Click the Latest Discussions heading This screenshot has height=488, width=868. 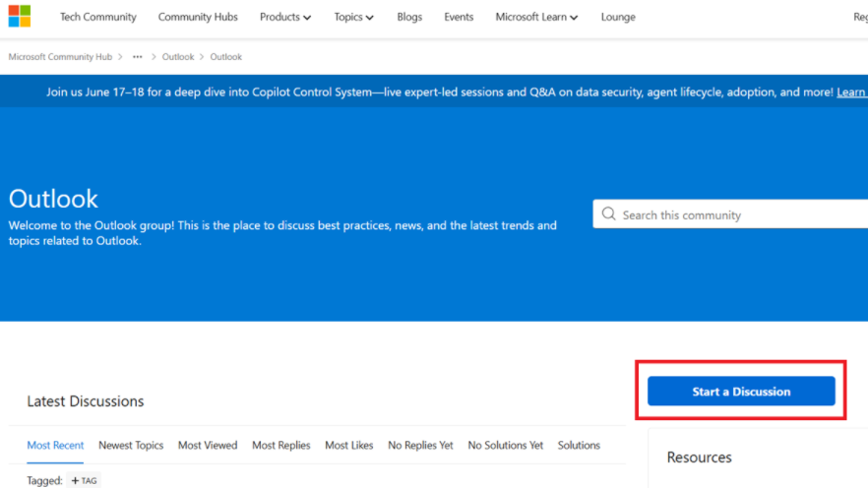pos(86,401)
